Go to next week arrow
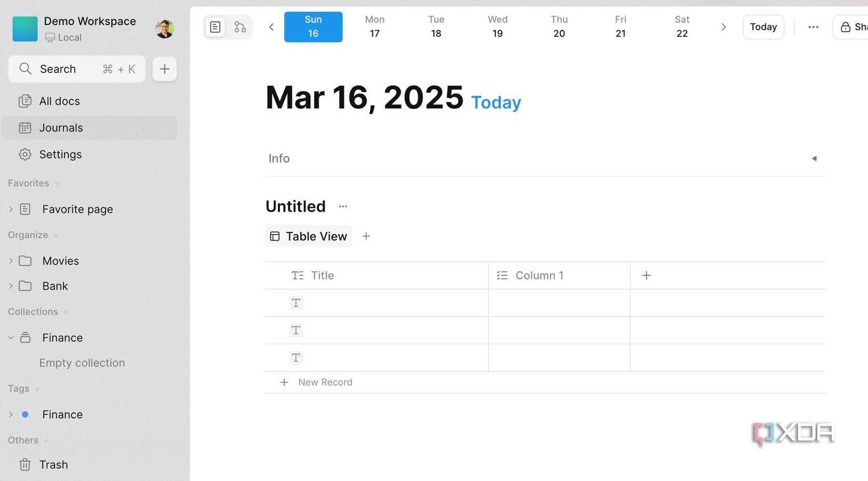 pyautogui.click(x=723, y=27)
